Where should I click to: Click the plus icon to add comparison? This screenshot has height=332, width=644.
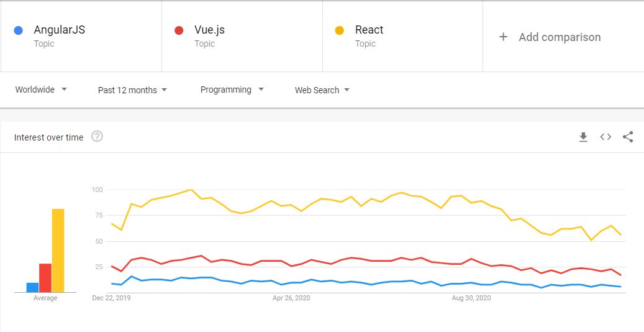503,37
